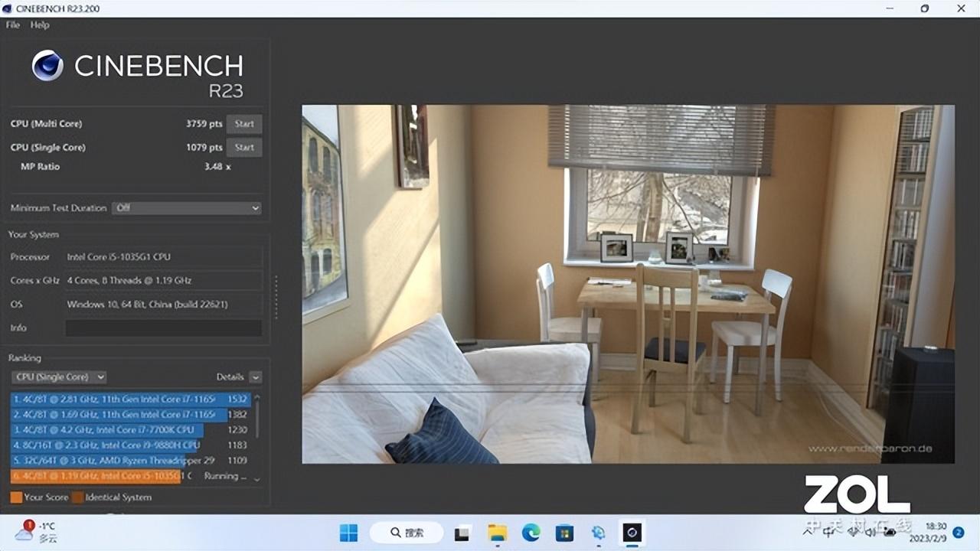The width and height of the screenshot is (980, 551).
Task: Click the Cinebench icon in the taskbar
Action: (632, 531)
